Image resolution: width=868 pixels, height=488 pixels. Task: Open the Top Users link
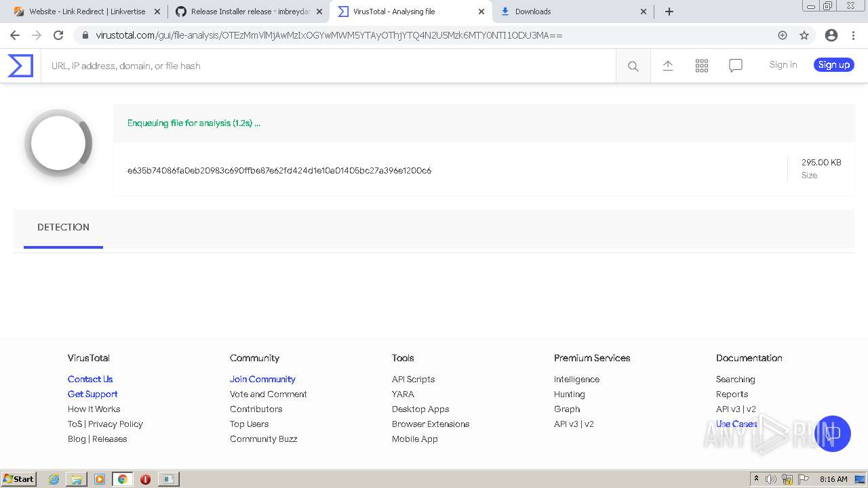pos(249,424)
